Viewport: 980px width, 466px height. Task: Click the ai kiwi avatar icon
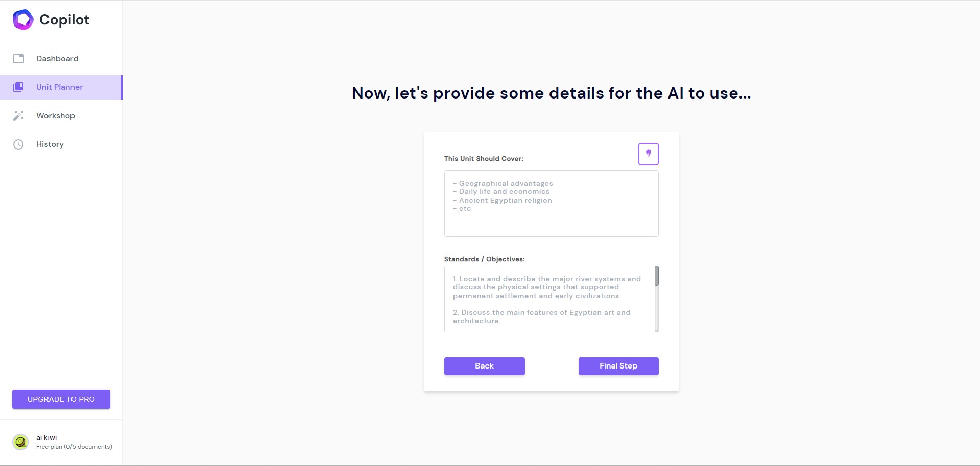[20, 442]
